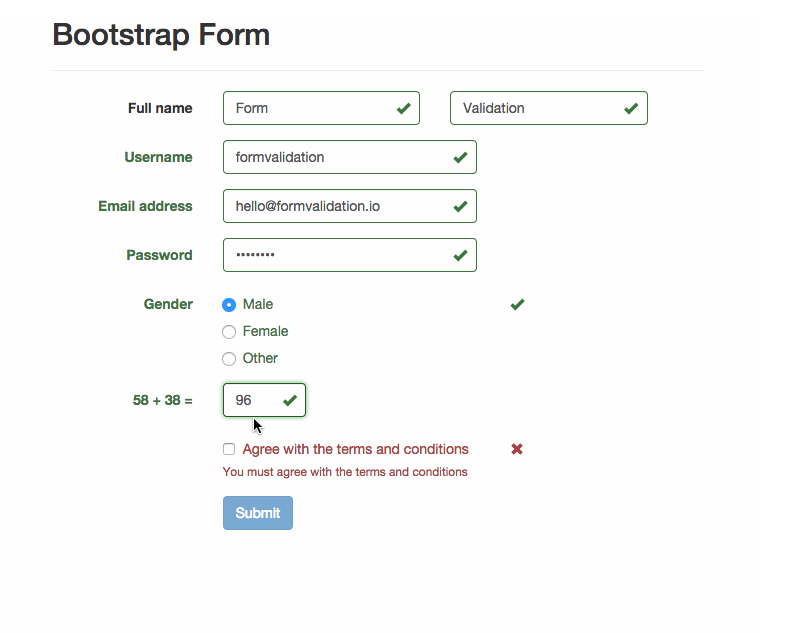
Task: Click into the Password field
Action: [335, 255]
